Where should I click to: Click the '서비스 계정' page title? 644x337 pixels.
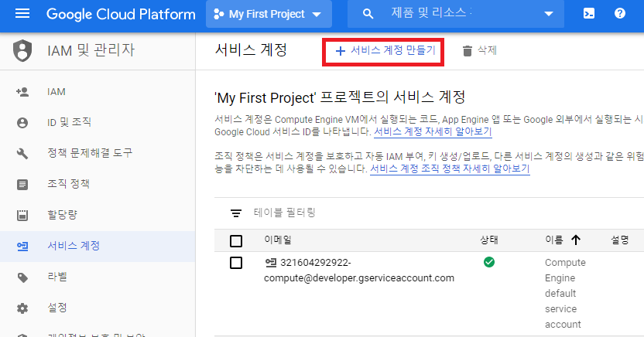tap(251, 50)
